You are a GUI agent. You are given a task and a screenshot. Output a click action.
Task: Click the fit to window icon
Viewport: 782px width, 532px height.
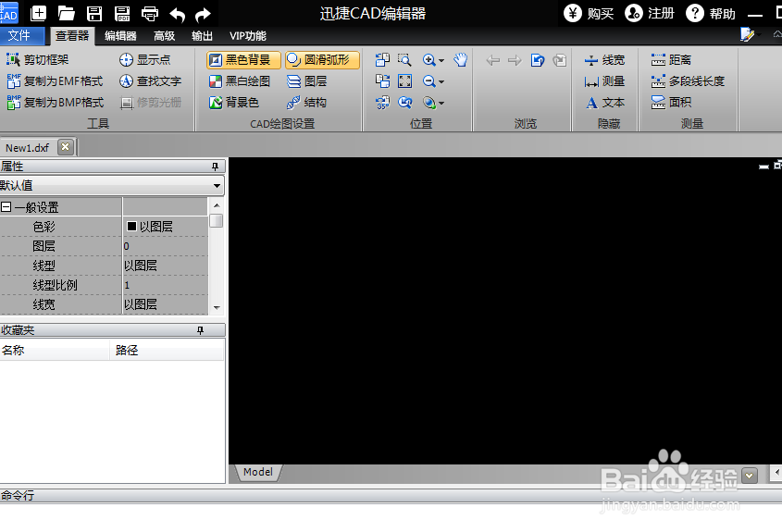pyautogui.click(x=404, y=81)
